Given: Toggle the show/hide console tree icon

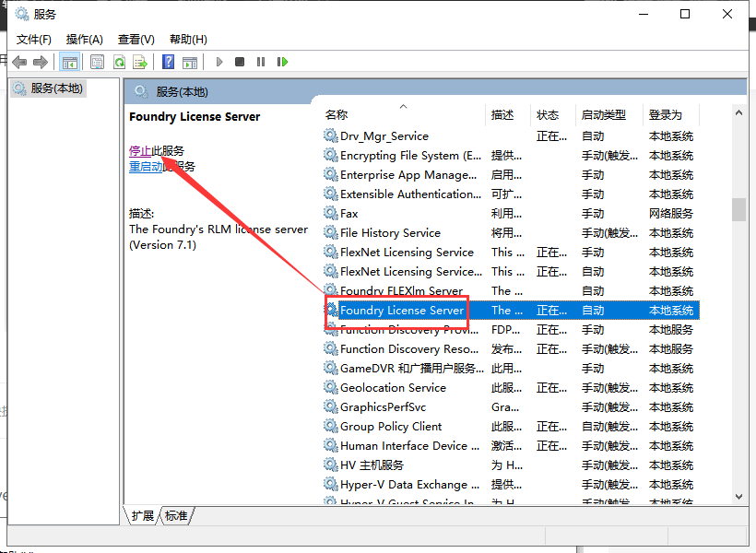Looking at the screenshot, I should 69,62.
